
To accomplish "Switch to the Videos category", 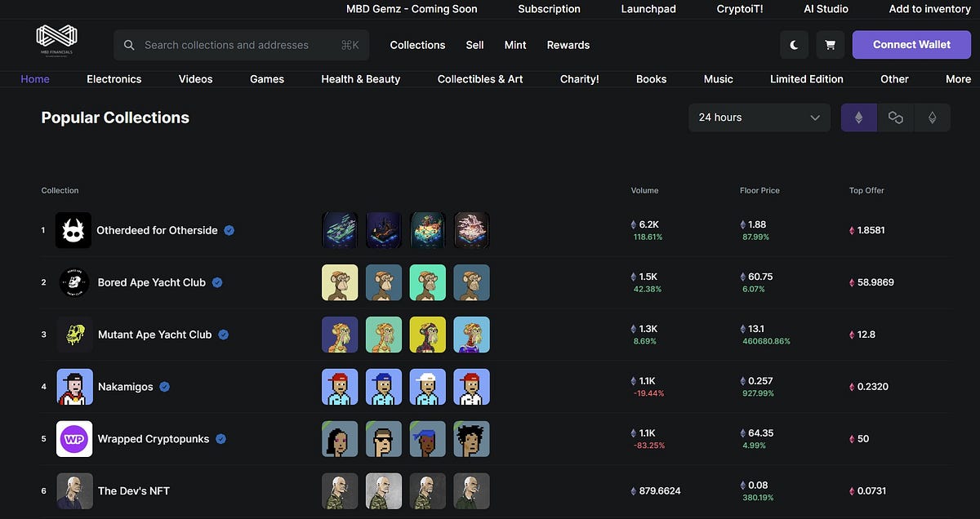I will point(195,79).
